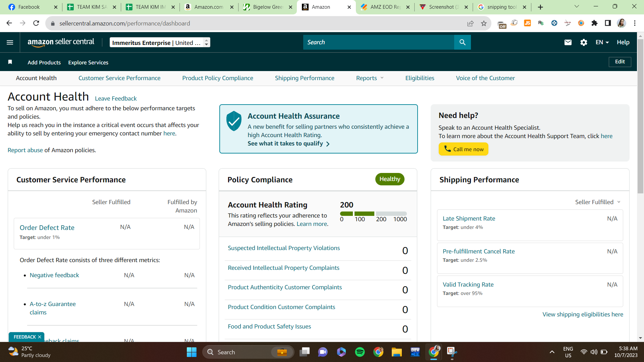Image resolution: width=644 pixels, height=362 pixels.
Task: Open Pre-fulfillment Cancel Rate details
Action: 479,251
